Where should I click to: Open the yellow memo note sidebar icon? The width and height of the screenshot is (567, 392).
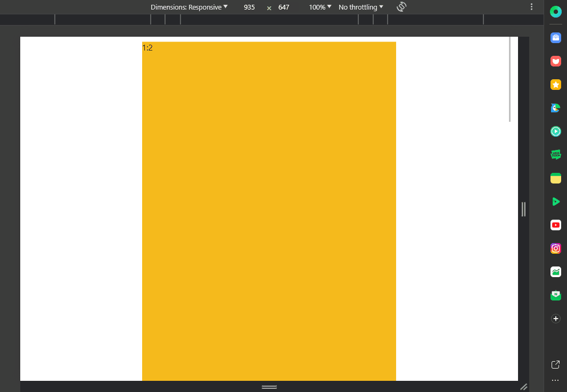[x=555, y=178]
